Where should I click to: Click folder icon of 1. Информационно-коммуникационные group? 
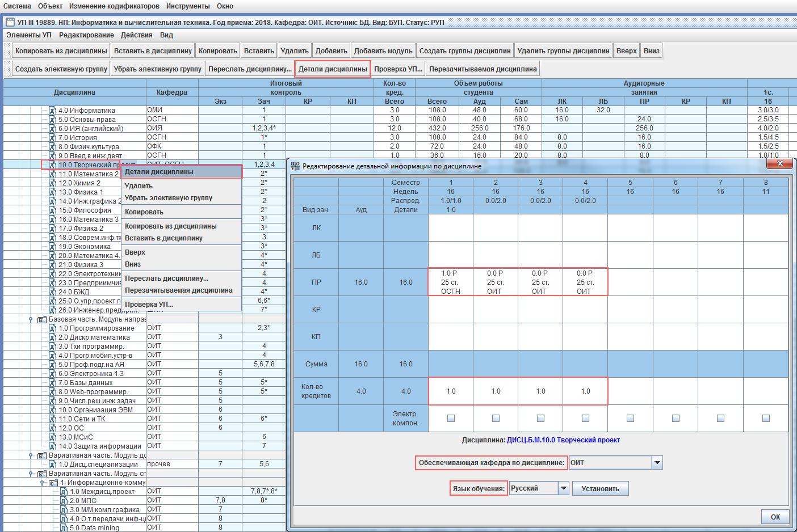tap(53, 483)
